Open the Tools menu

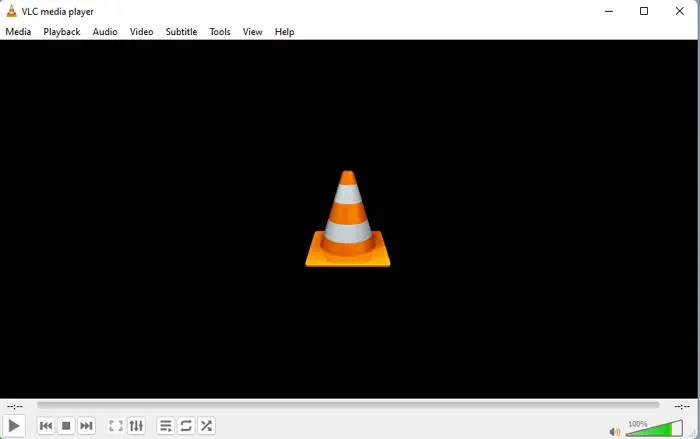coord(220,32)
